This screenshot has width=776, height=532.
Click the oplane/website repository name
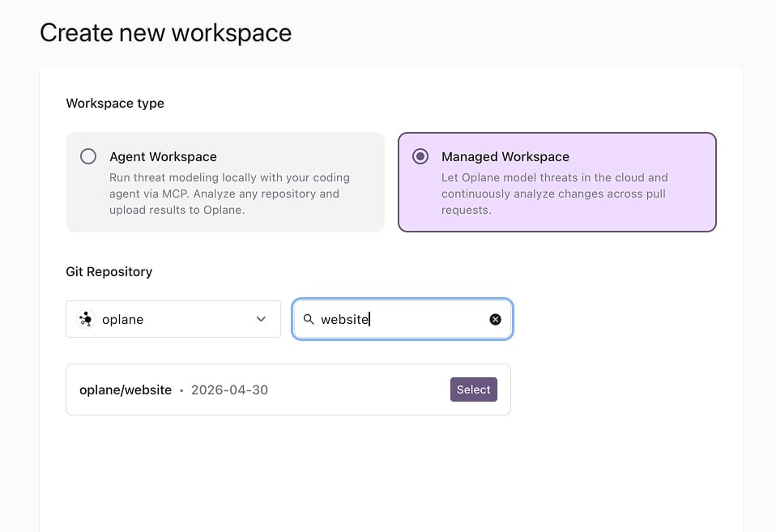(126, 390)
